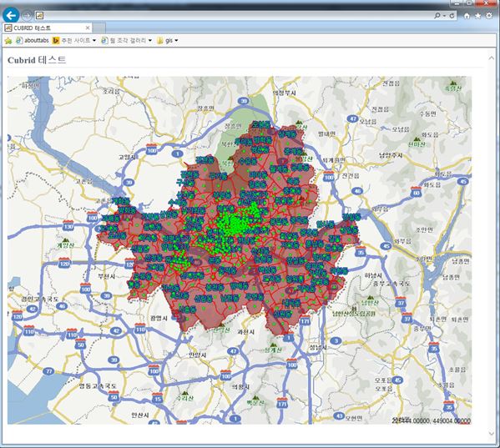Click the add-to-favorites-bar star icon

[8, 41]
